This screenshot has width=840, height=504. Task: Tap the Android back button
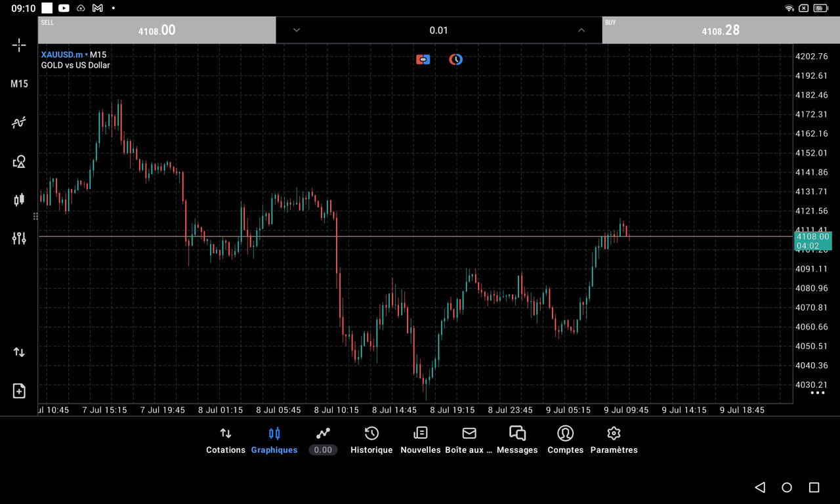pos(760,487)
